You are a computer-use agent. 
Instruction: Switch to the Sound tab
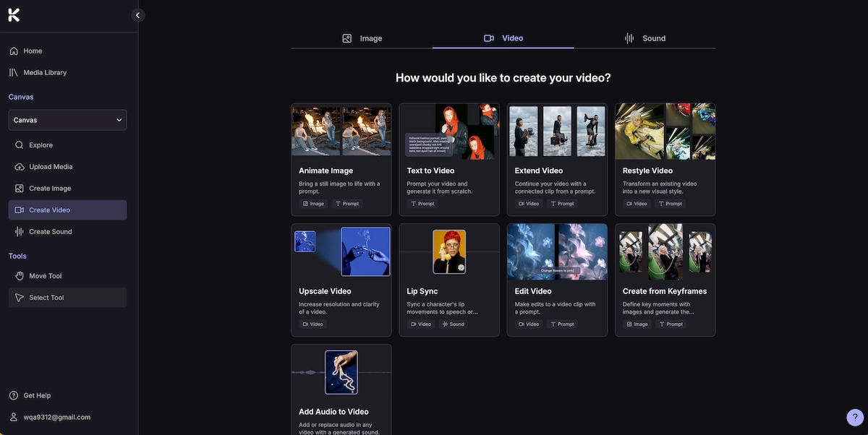tap(644, 38)
